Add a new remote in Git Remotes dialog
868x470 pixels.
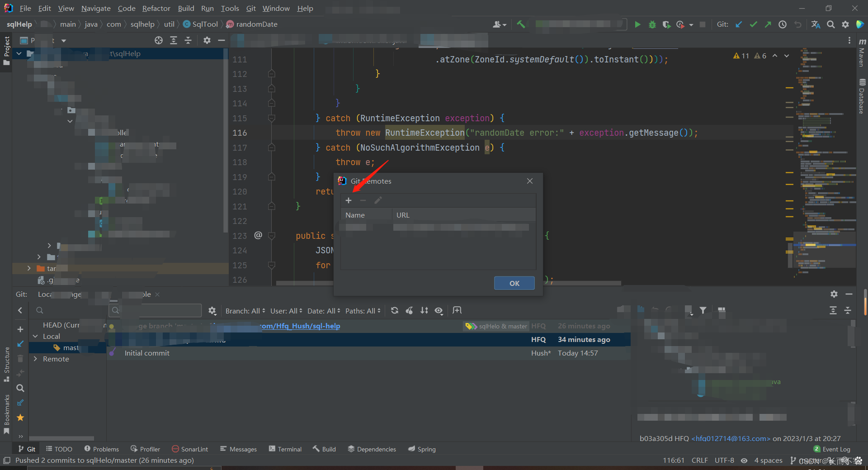348,200
